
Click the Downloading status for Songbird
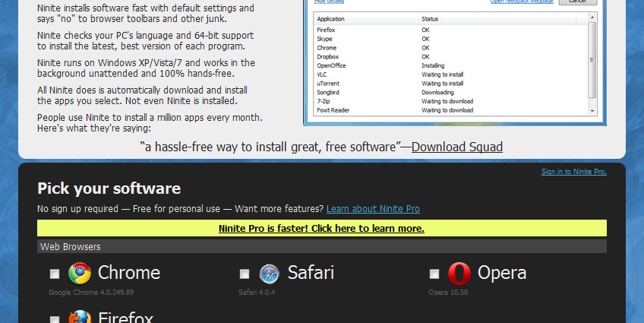tap(437, 93)
